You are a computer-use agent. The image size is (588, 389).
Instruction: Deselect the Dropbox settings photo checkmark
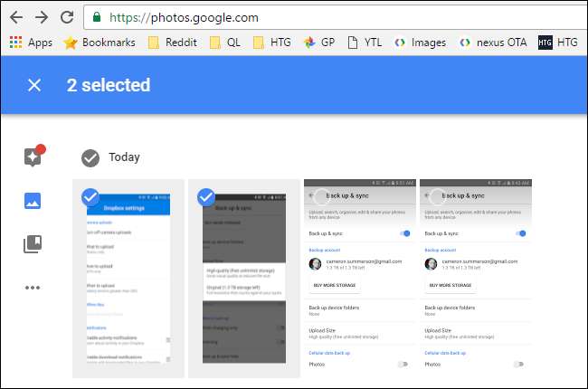[90, 196]
